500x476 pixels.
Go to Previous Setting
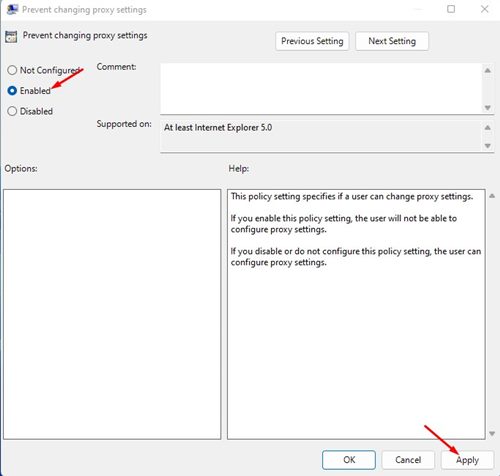click(x=312, y=41)
